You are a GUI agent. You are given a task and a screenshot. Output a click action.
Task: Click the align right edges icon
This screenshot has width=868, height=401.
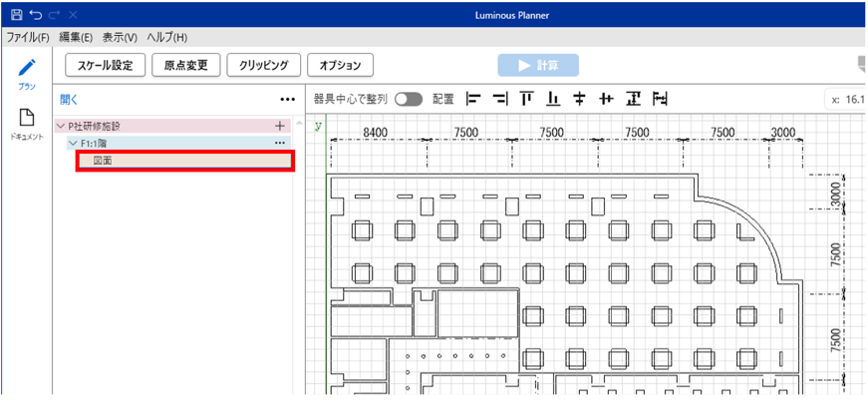click(500, 99)
